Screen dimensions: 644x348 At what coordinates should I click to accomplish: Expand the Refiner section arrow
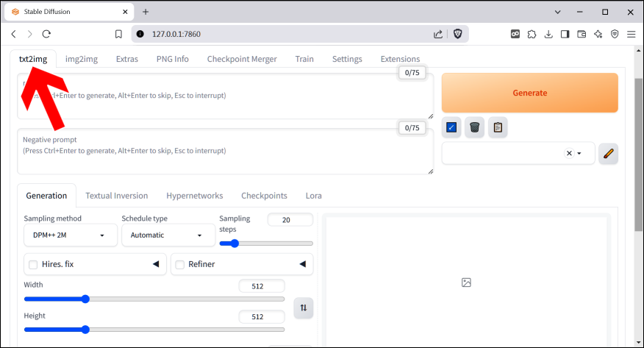point(302,264)
